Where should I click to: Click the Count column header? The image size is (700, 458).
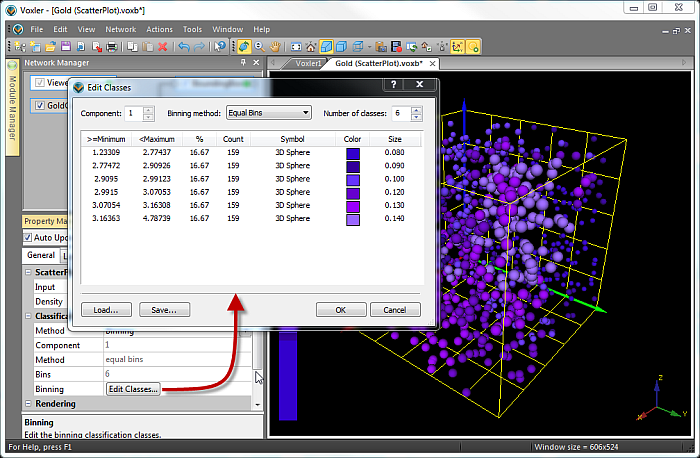[233, 139]
